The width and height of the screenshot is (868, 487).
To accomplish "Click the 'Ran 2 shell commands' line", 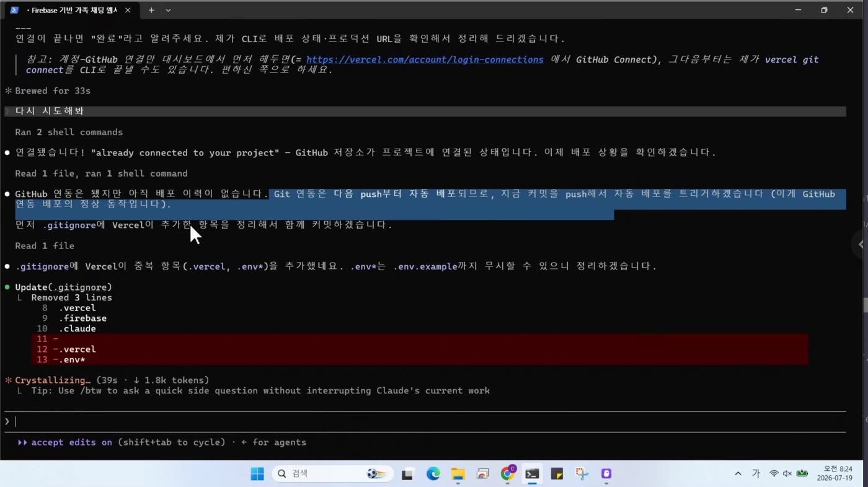I will coord(69,132).
